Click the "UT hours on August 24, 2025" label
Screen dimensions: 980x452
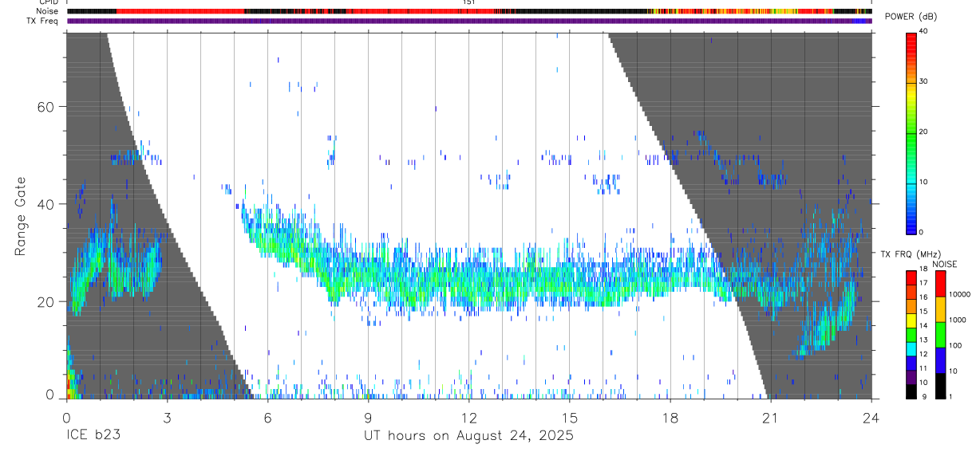[468, 436]
